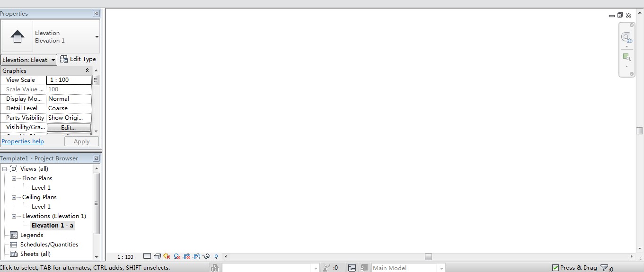Open the navigation bar customize menu button
Image resolution: width=644 pixels, height=272 pixels.
coord(631,74)
